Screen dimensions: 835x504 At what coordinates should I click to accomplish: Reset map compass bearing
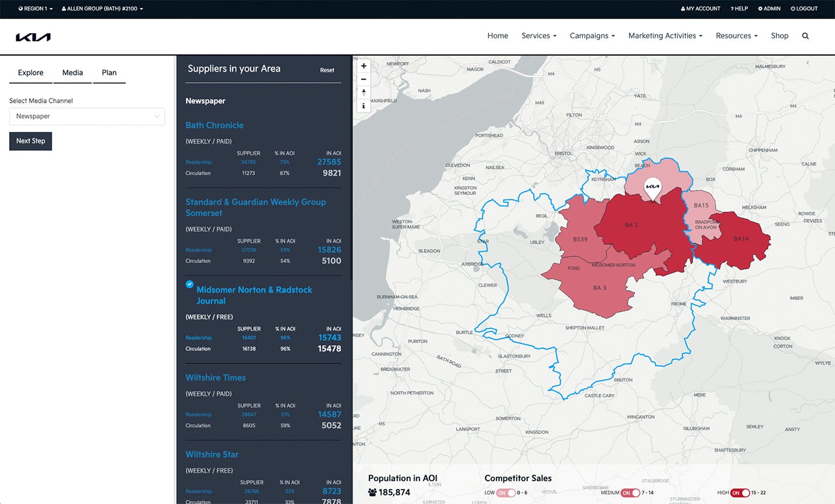tap(364, 92)
